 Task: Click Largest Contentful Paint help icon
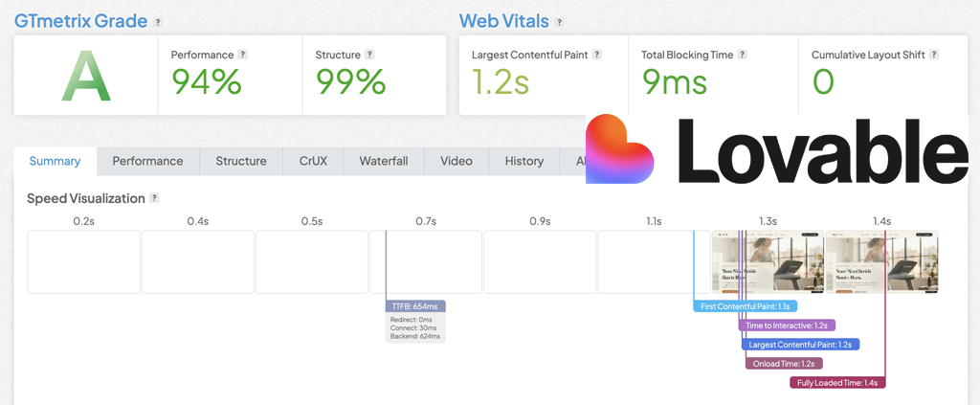click(x=597, y=55)
